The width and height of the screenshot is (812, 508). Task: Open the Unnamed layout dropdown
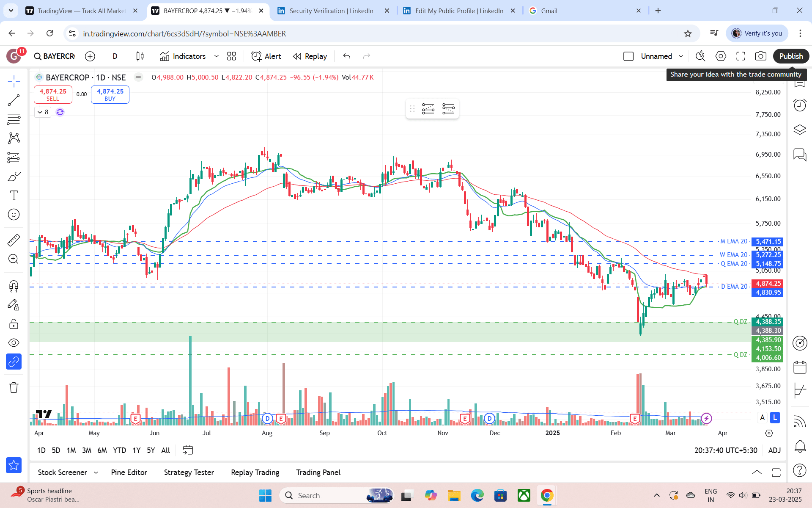pyautogui.click(x=662, y=56)
